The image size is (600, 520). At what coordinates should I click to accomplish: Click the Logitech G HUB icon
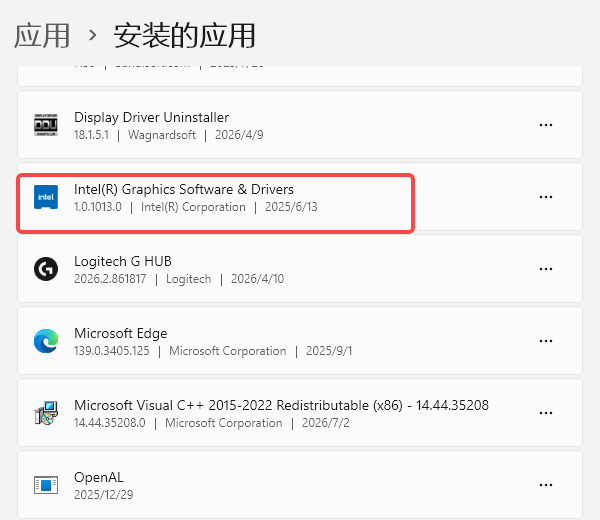[x=46, y=269]
